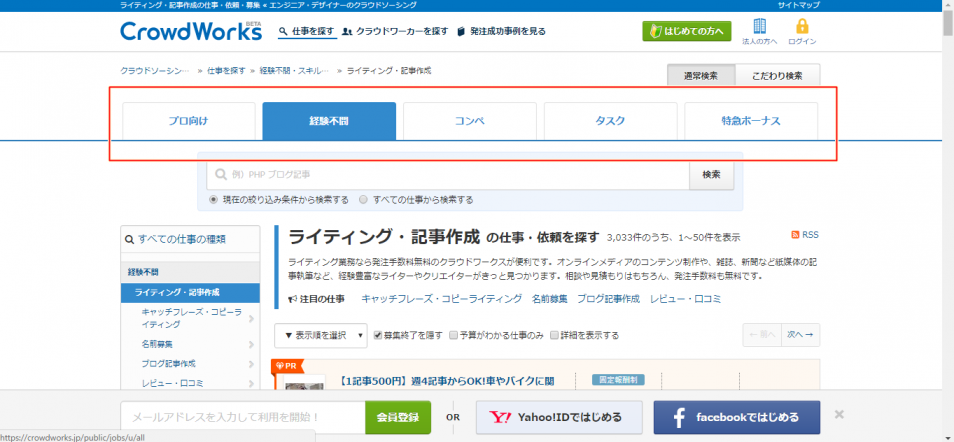Image resolution: width=954 pixels, height=442 pixels.
Task: Open レビュー・口コミ in the 注目の仕事 row
Action: 686,299
